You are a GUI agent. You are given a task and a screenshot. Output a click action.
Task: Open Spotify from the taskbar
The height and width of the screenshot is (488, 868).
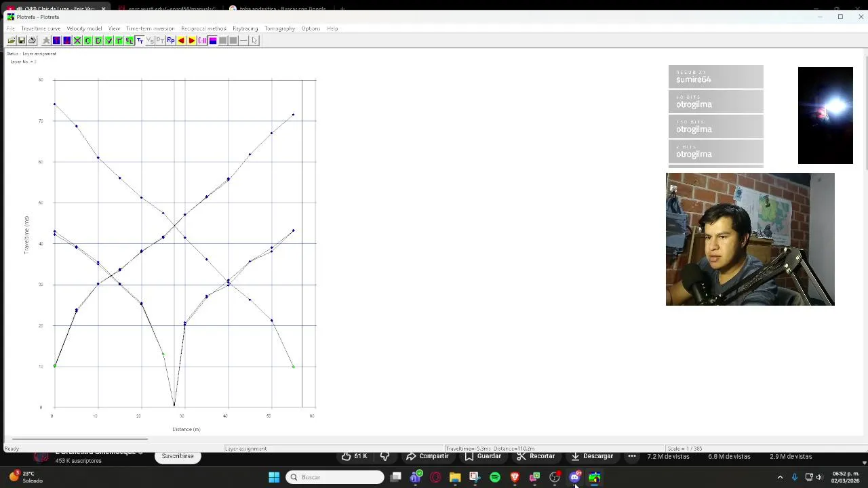(x=495, y=477)
